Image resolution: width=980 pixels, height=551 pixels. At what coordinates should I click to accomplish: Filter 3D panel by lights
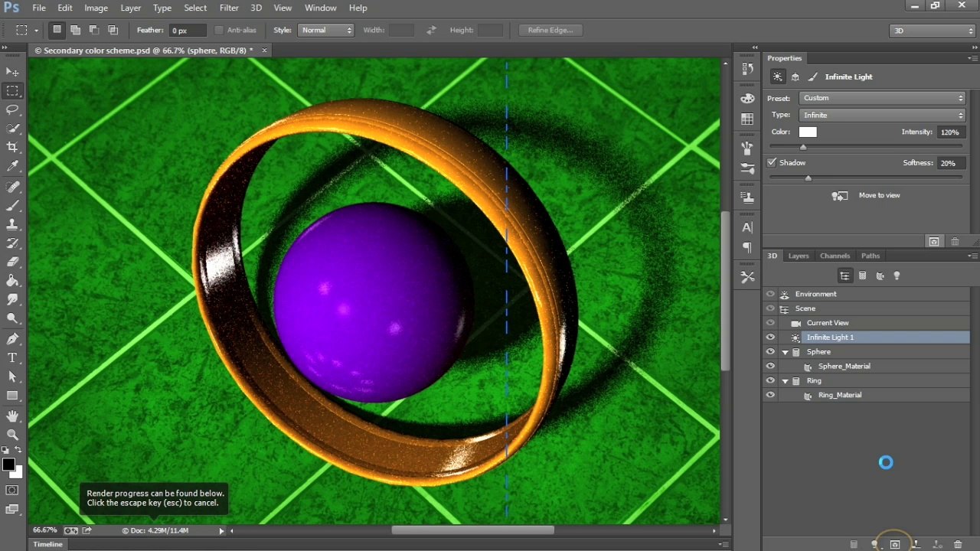[897, 275]
